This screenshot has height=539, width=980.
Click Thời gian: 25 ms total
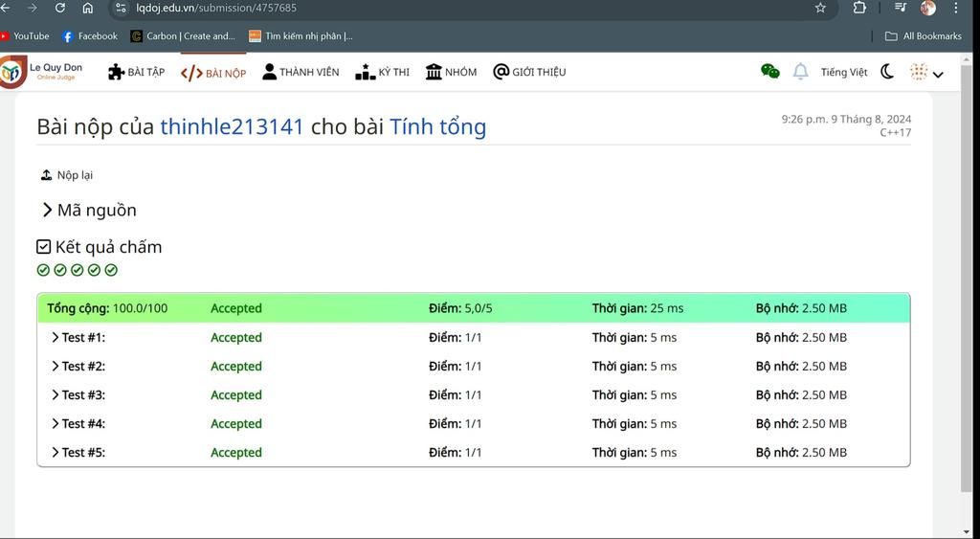click(x=637, y=308)
